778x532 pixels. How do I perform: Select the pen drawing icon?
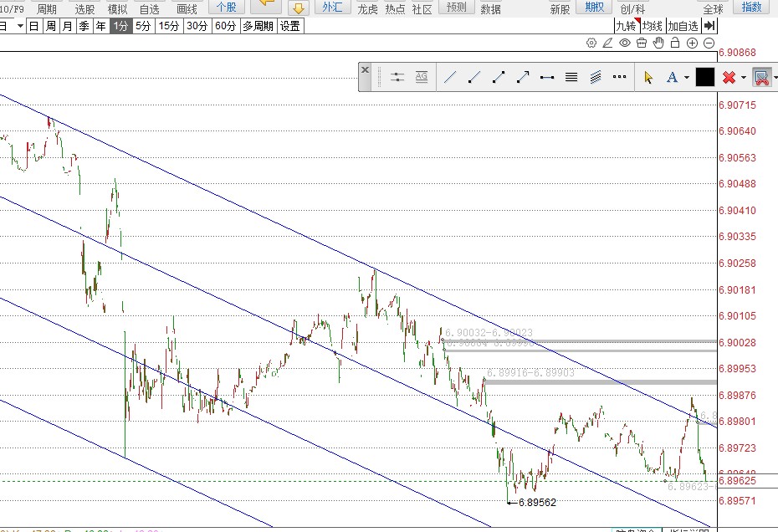608,43
